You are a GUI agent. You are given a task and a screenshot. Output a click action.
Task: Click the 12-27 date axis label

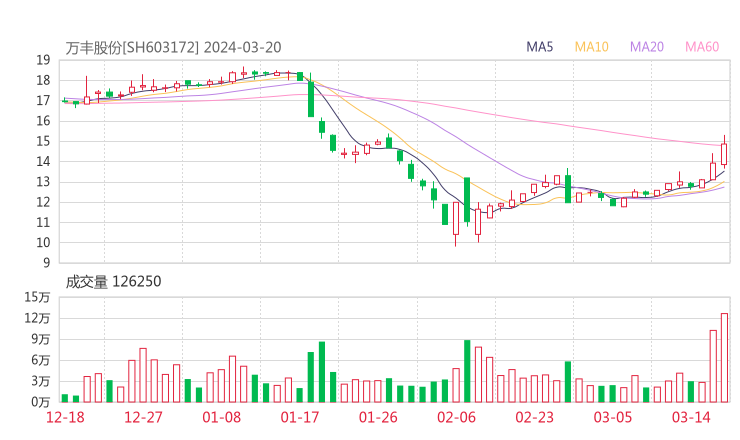(143, 417)
